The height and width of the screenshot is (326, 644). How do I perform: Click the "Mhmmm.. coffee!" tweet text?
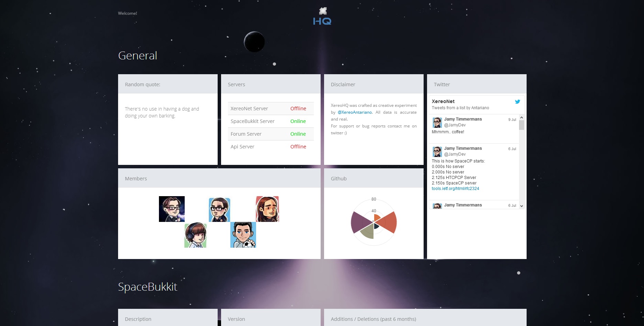[x=448, y=132]
